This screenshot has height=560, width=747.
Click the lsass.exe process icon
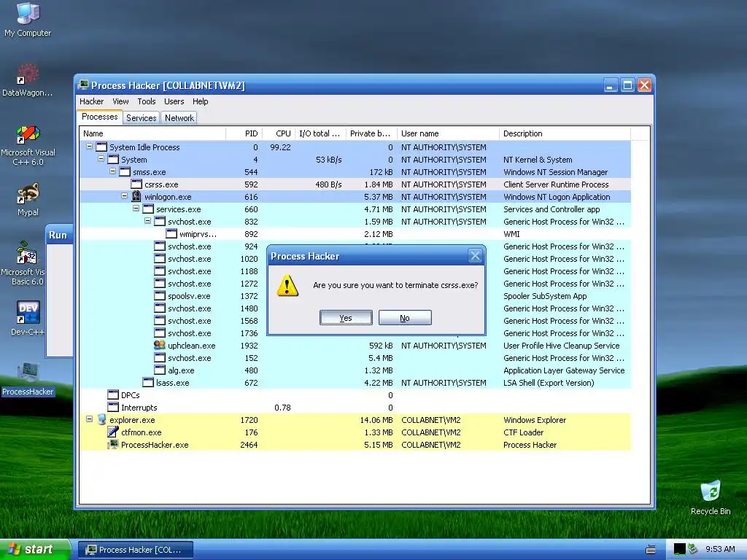click(148, 382)
